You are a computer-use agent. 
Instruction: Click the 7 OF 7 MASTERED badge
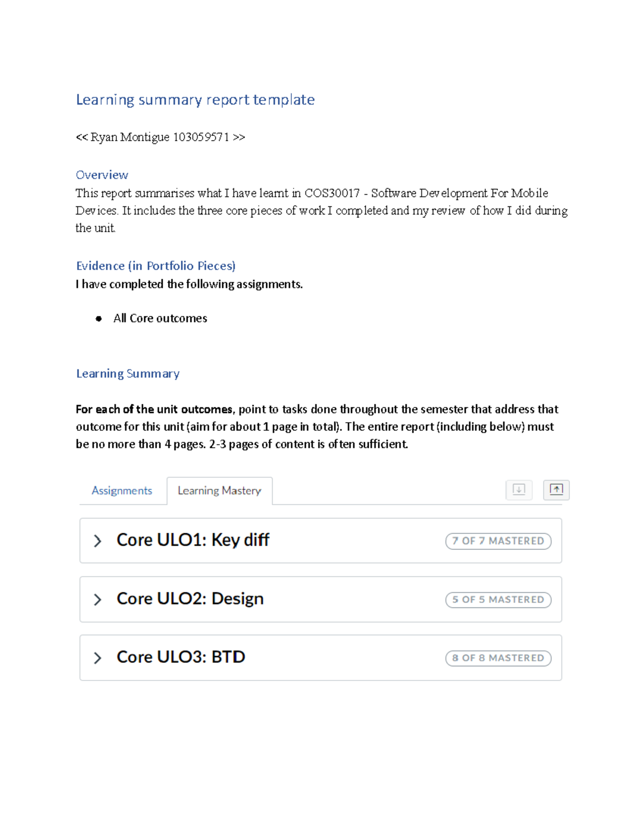pyautogui.click(x=498, y=541)
